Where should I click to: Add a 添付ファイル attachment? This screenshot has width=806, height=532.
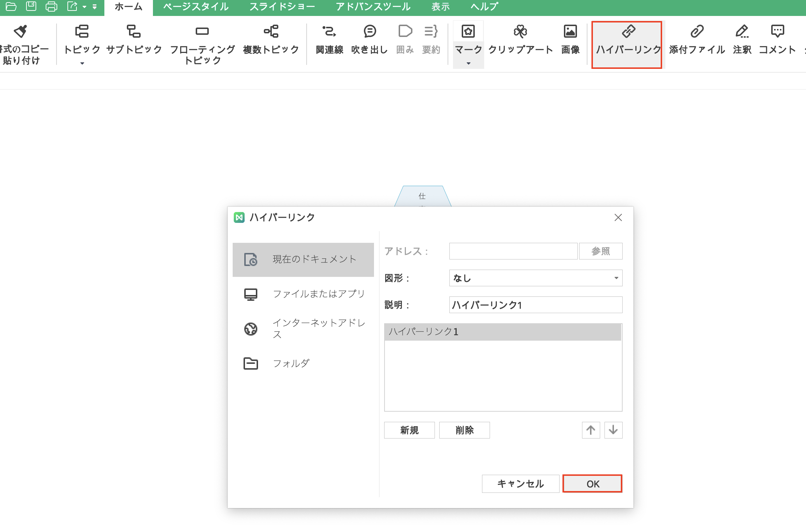point(697,39)
